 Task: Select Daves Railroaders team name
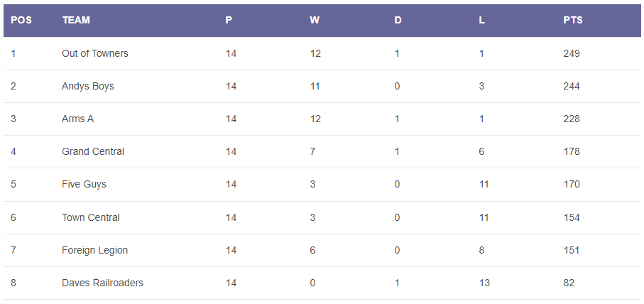(x=102, y=283)
